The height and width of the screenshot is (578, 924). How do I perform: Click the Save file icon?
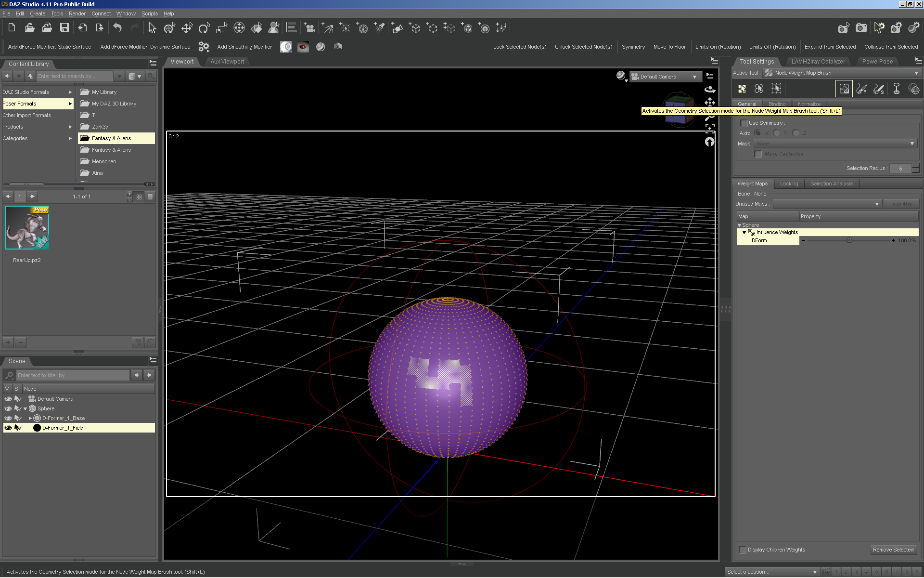(x=64, y=28)
